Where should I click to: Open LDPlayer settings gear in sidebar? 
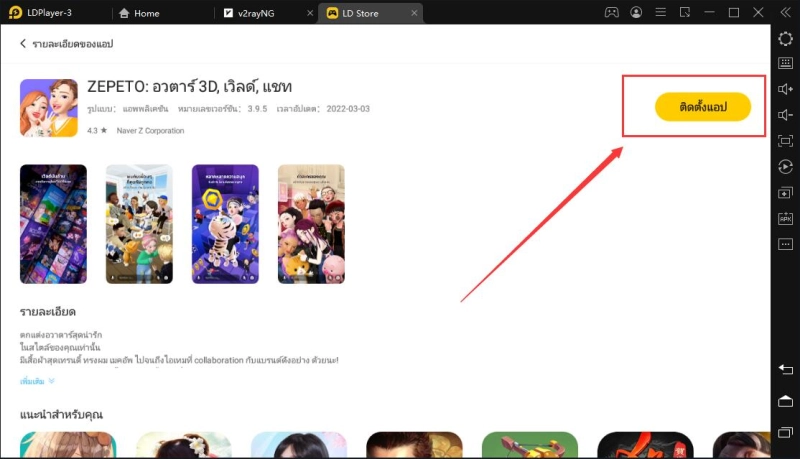tap(785, 39)
